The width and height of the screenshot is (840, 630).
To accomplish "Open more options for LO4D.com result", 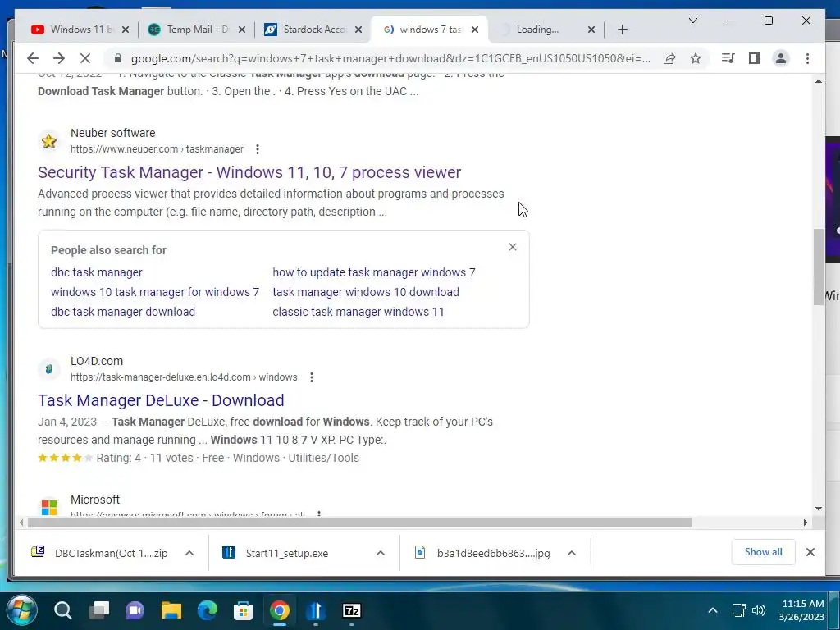I will 312,377.
